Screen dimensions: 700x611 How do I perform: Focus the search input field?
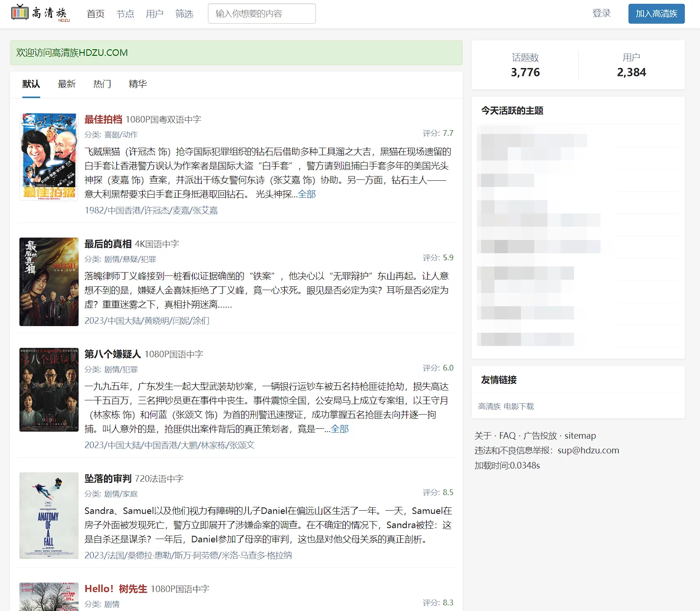click(261, 14)
